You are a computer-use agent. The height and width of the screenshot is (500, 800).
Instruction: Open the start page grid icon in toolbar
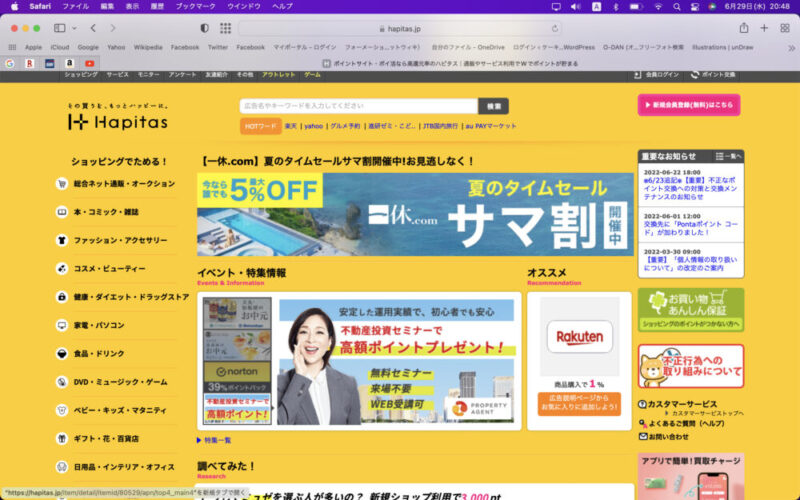coord(226,29)
